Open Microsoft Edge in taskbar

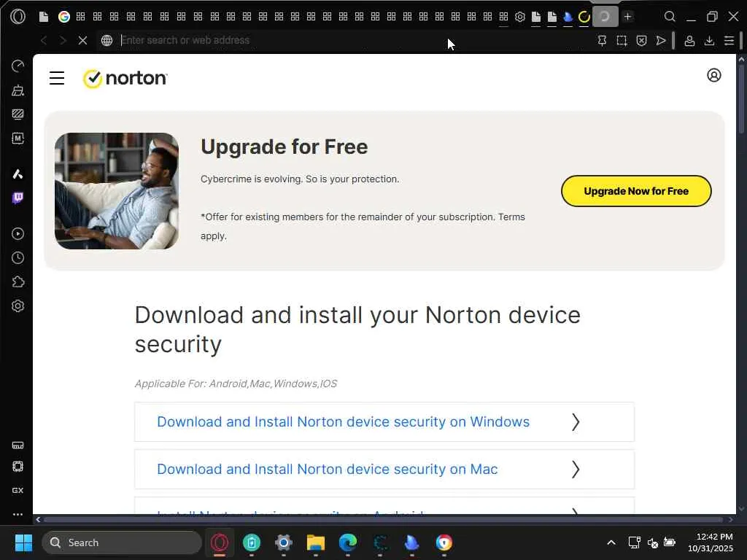click(348, 542)
